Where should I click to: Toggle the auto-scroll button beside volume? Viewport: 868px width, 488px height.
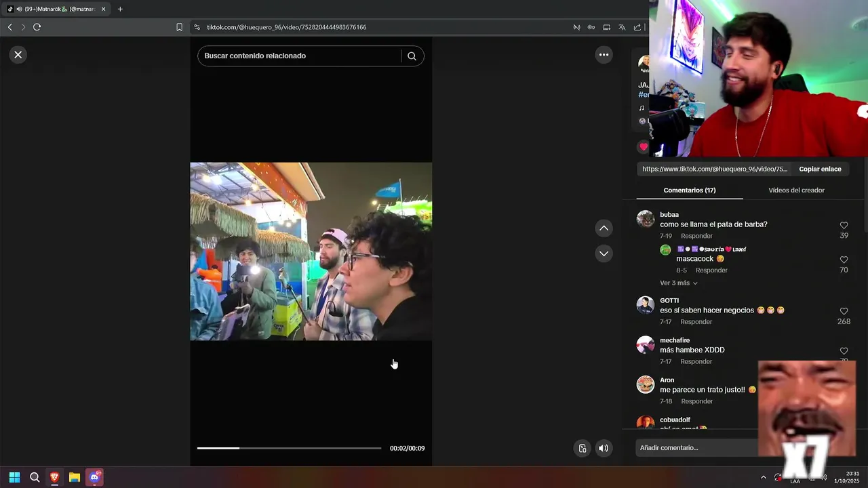coord(582,448)
